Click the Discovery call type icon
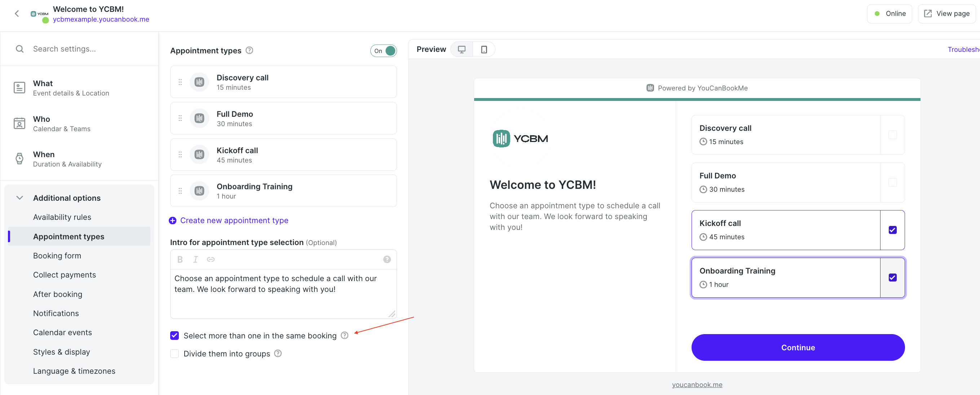The image size is (980, 395). [x=199, y=82]
